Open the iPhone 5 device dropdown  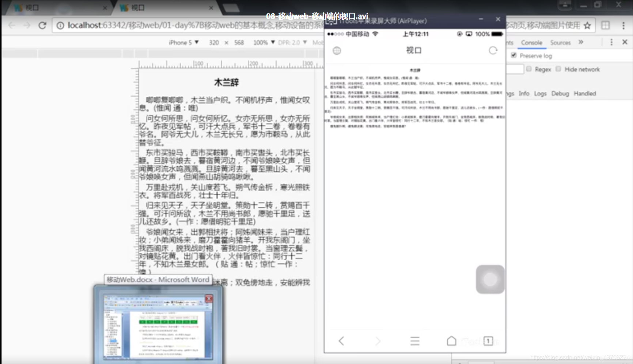pyautogui.click(x=183, y=42)
